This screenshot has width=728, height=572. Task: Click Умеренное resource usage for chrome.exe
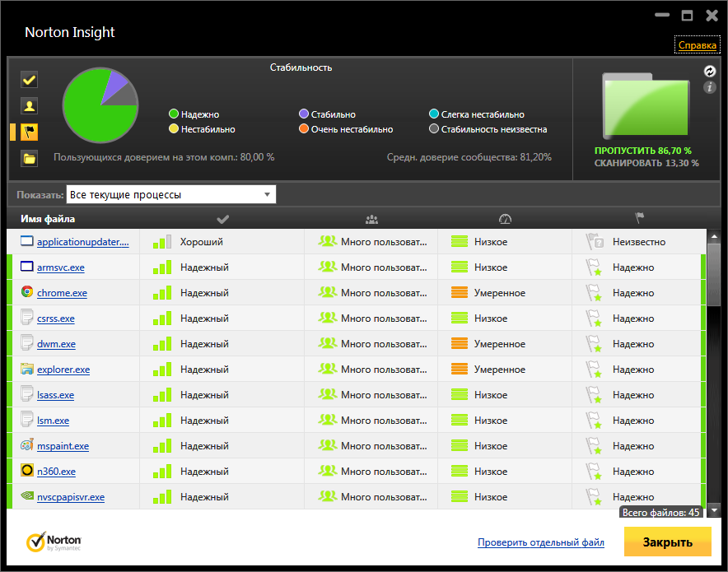click(x=500, y=293)
